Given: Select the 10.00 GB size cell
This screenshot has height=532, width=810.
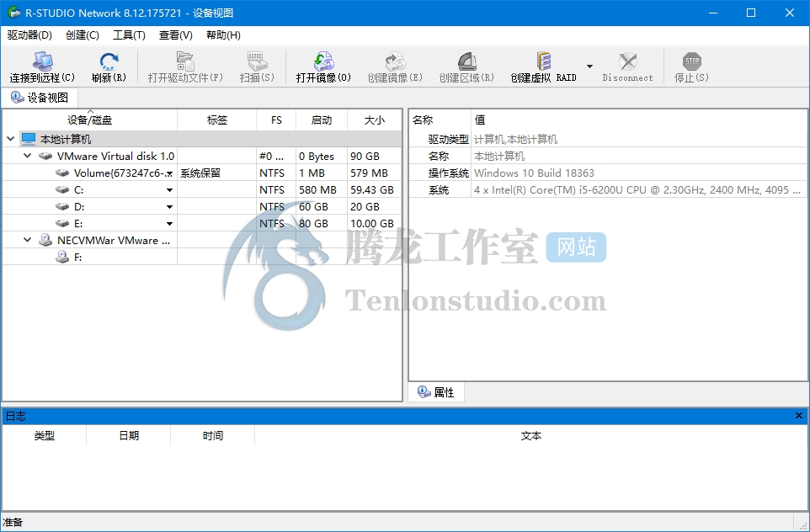Looking at the screenshot, I should point(374,224).
